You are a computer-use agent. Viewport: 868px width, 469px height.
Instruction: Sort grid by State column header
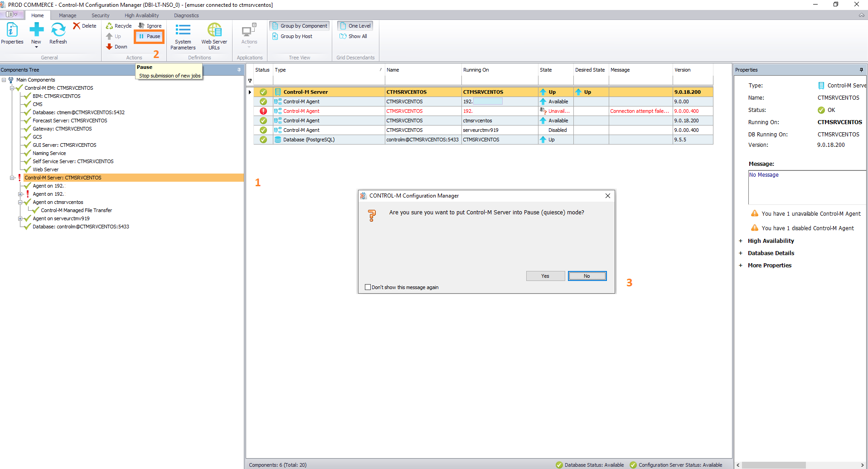click(x=556, y=70)
